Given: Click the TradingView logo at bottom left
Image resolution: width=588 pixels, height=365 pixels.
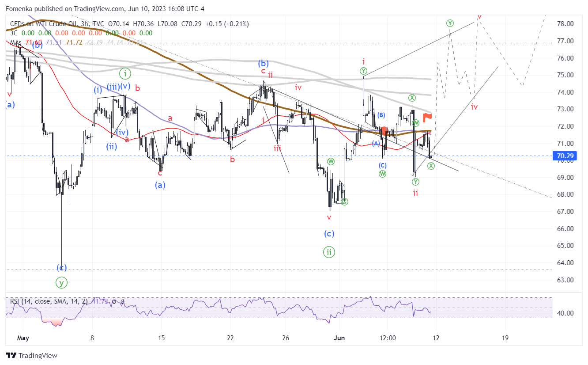Looking at the screenshot, I should [x=31, y=355].
